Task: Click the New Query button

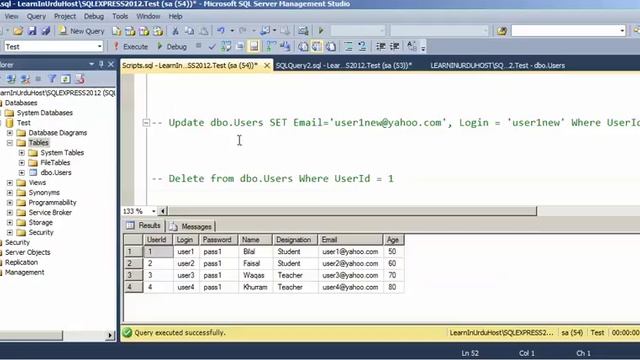Action: (82, 31)
